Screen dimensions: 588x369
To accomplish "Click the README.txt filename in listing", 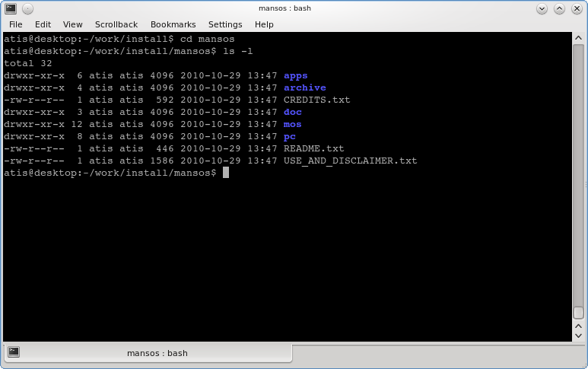I will click(x=313, y=148).
